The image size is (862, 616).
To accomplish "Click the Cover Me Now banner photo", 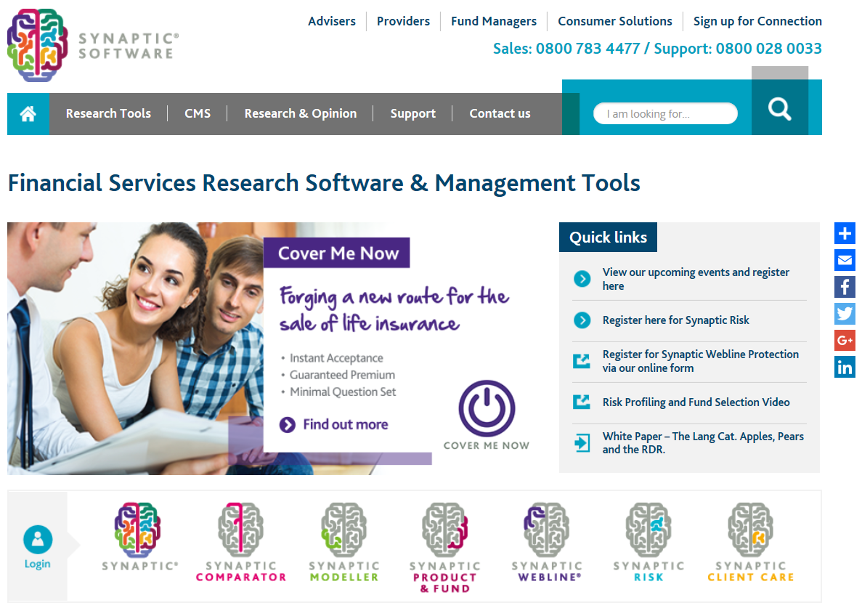I will 135,348.
